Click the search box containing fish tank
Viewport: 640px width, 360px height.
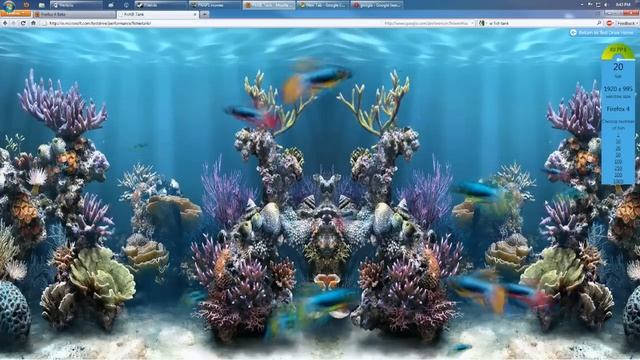[x=541, y=23]
